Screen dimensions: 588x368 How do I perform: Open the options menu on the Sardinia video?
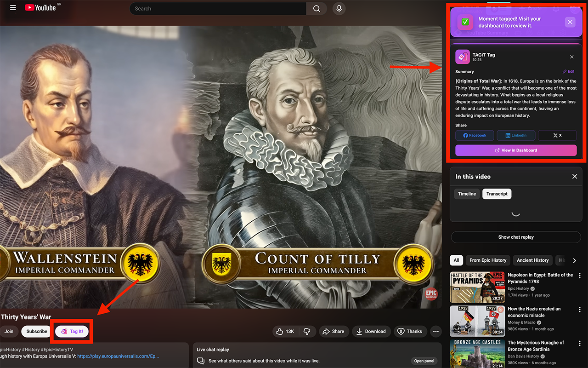point(580,343)
